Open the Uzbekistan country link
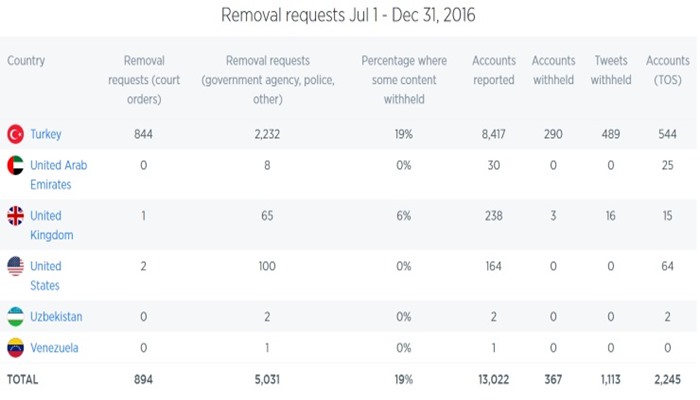 (x=56, y=317)
